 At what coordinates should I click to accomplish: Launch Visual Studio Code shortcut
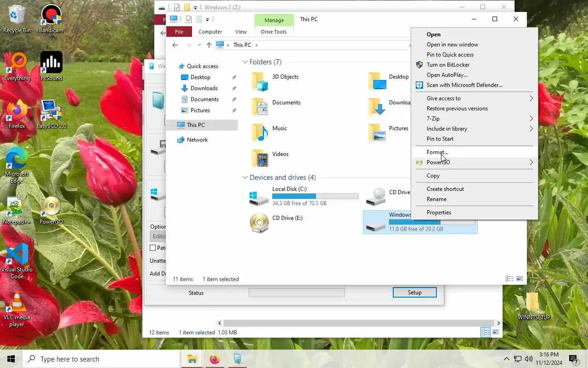point(17,261)
